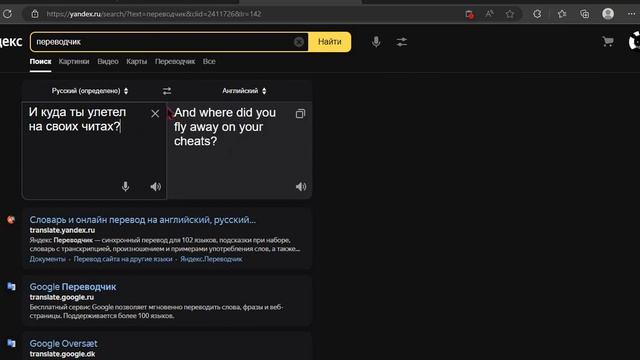
Task: Open the browser collections icon
Action: (584, 14)
